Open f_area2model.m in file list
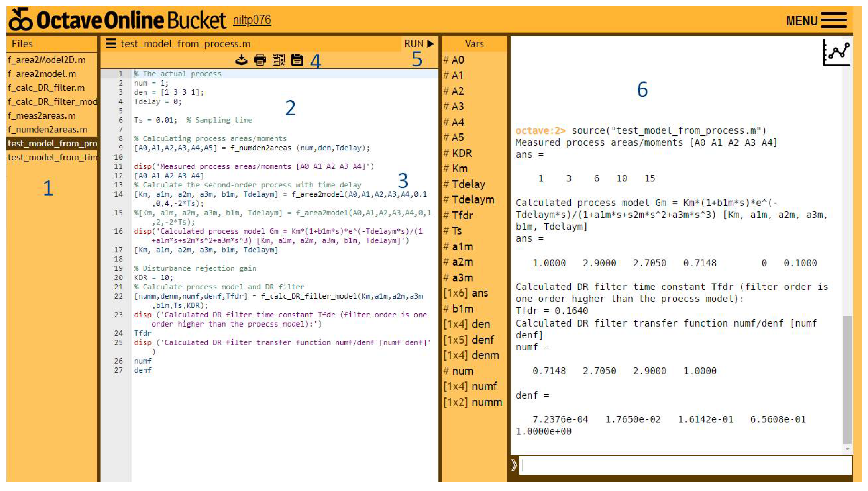This screenshot has height=491, width=868. coord(42,74)
